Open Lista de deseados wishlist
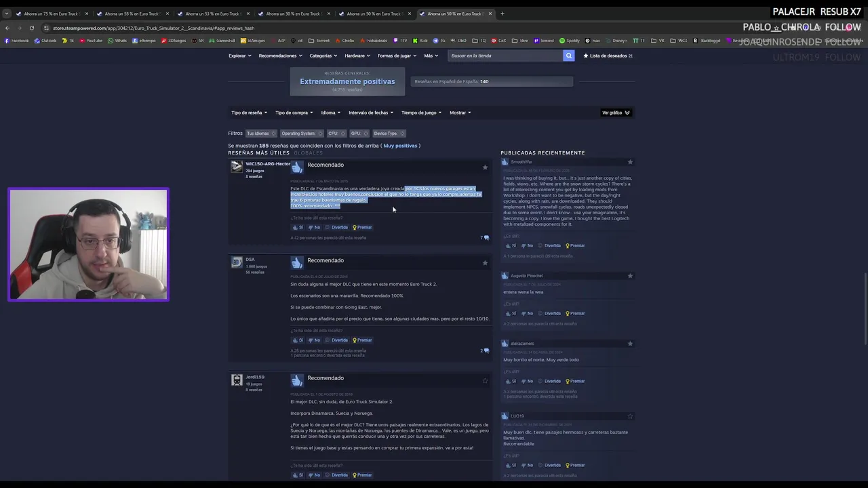 (x=608, y=56)
